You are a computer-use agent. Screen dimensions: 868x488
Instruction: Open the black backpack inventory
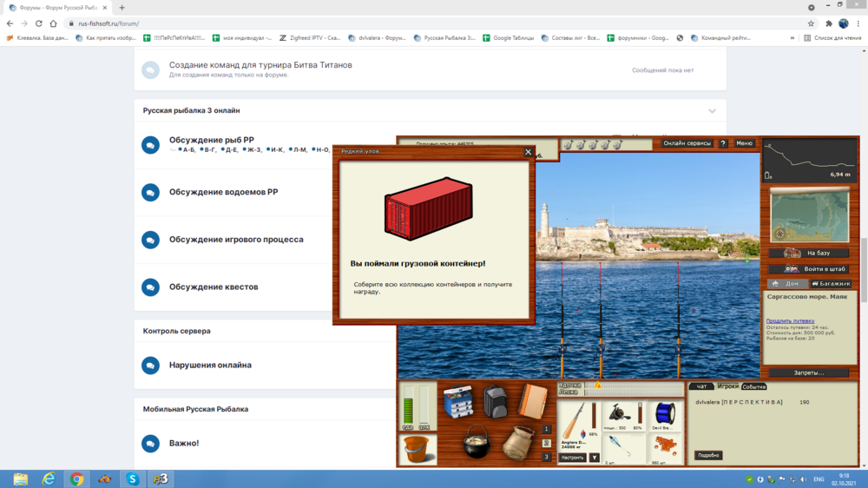tap(495, 400)
